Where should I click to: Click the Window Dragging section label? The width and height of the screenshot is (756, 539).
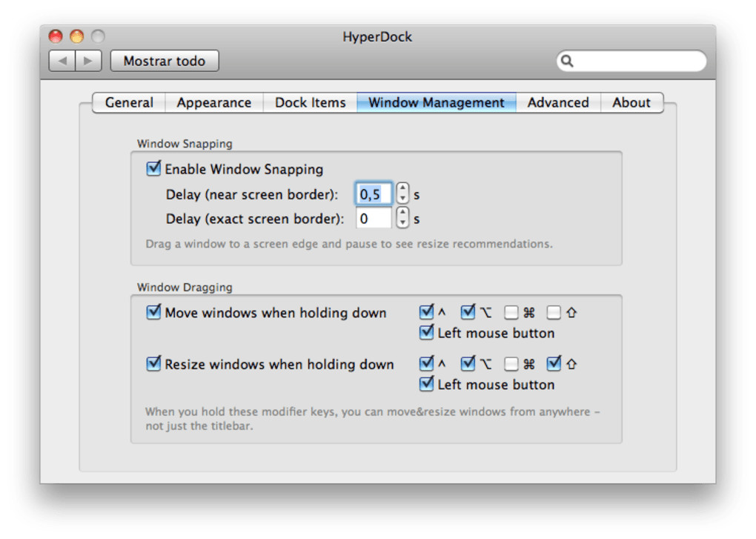pos(185,288)
